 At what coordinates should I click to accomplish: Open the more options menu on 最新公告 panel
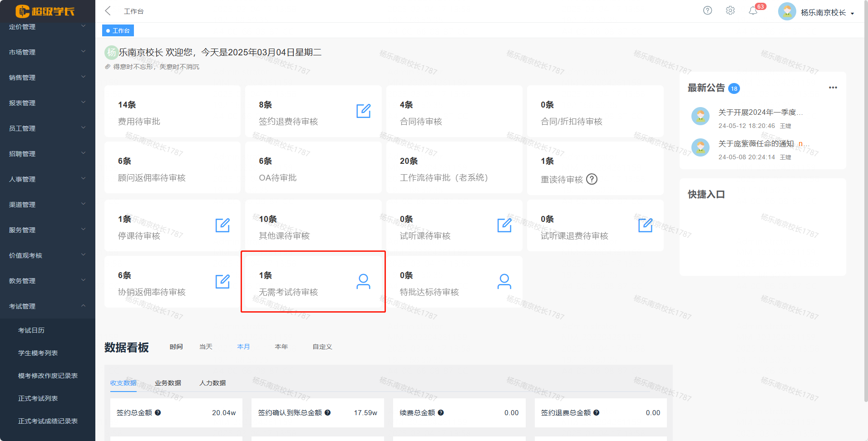[x=833, y=88]
